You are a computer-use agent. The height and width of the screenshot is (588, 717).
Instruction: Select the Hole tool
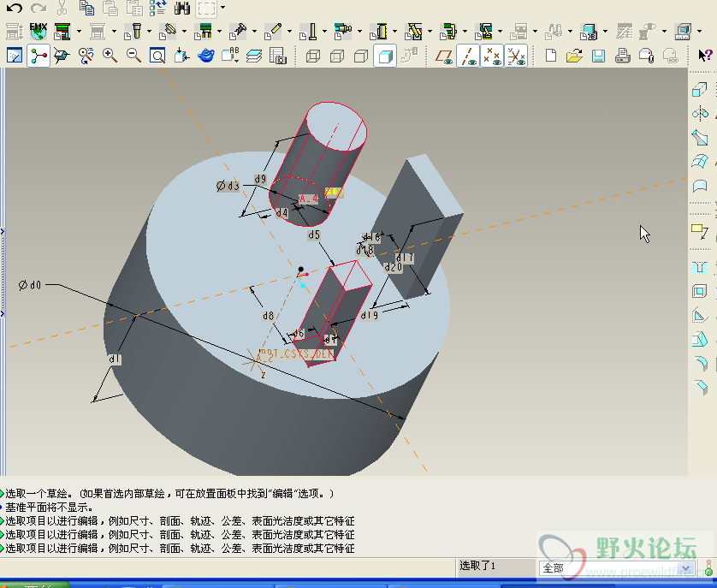point(700,267)
